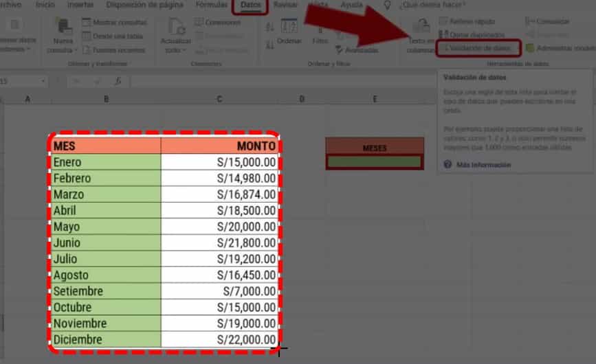Click Desde una tabla option

point(114,36)
